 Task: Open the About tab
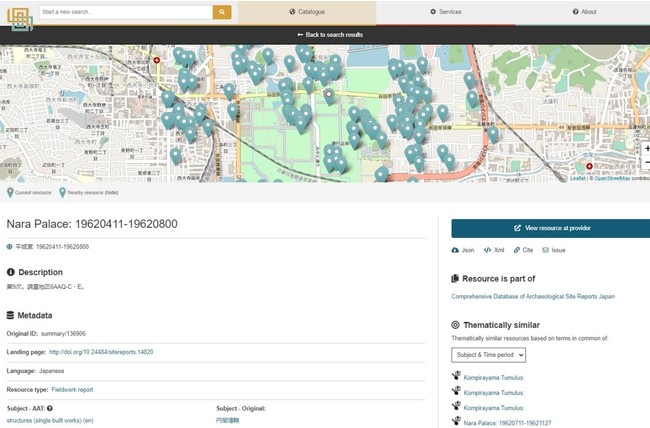584,12
